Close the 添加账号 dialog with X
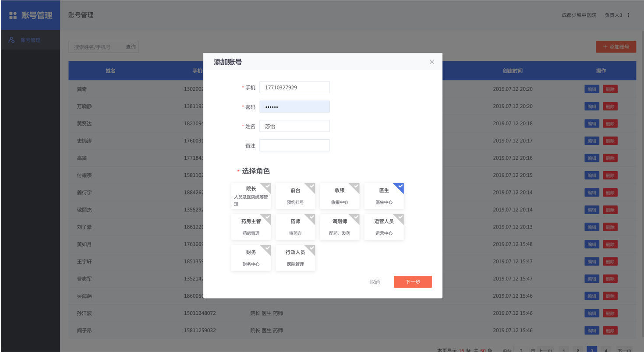644x352 pixels. tap(432, 62)
